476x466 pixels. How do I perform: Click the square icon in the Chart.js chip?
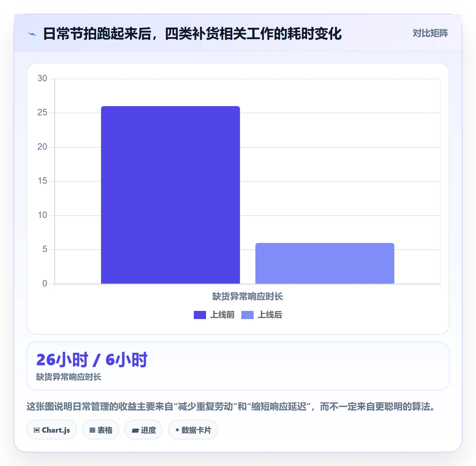tap(37, 430)
